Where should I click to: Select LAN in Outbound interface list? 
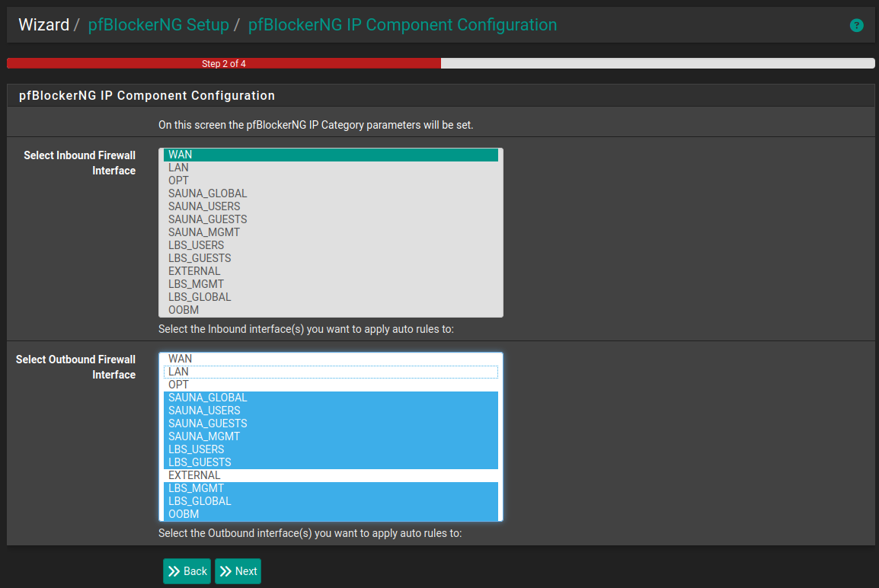[331, 372]
